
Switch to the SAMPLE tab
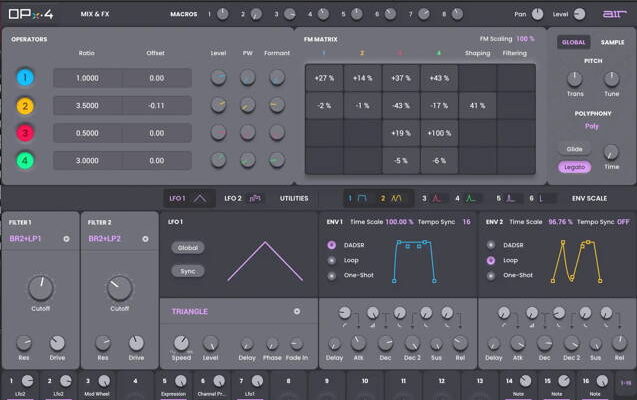point(612,42)
